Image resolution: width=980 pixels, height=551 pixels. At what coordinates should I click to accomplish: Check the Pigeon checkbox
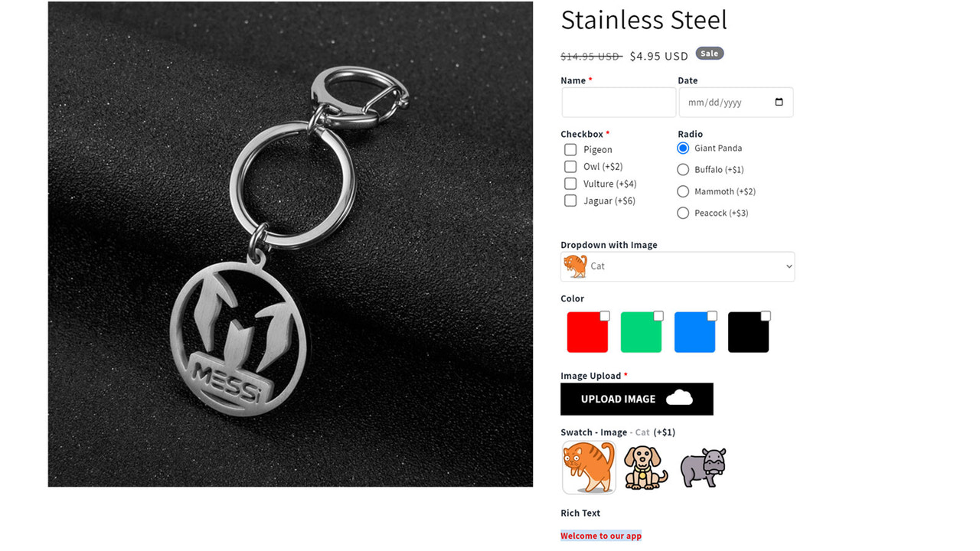570,149
